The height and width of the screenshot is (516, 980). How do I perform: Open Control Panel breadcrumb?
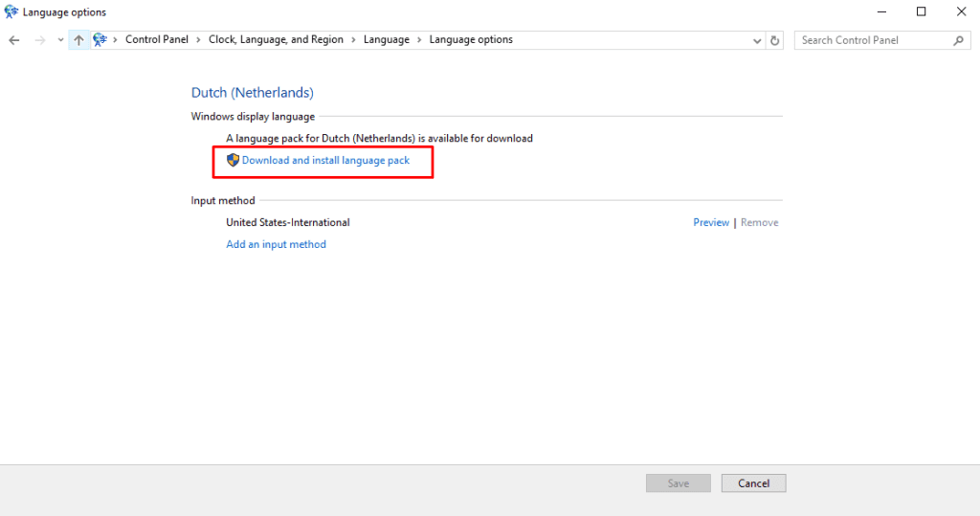[156, 39]
